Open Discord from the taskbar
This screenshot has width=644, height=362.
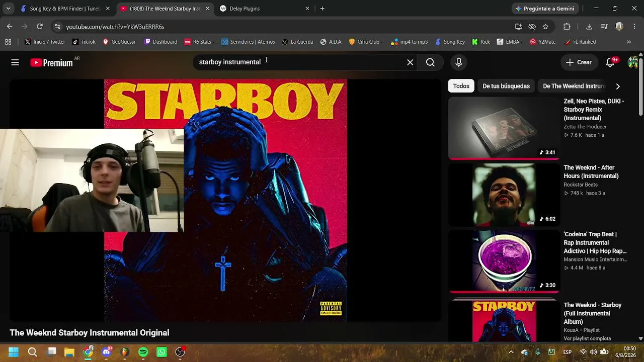(x=106, y=352)
